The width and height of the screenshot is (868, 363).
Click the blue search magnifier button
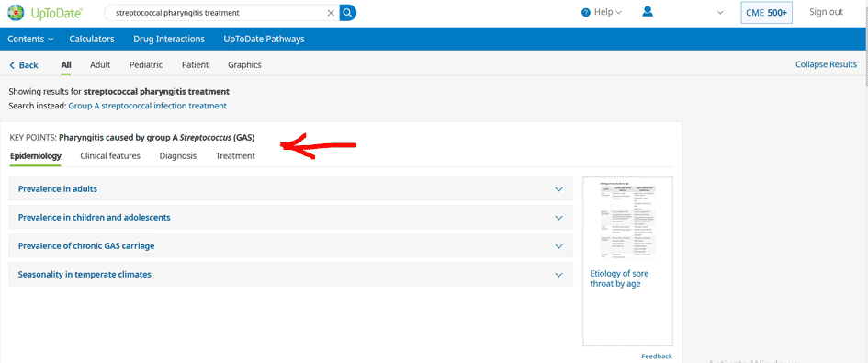(347, 12)
